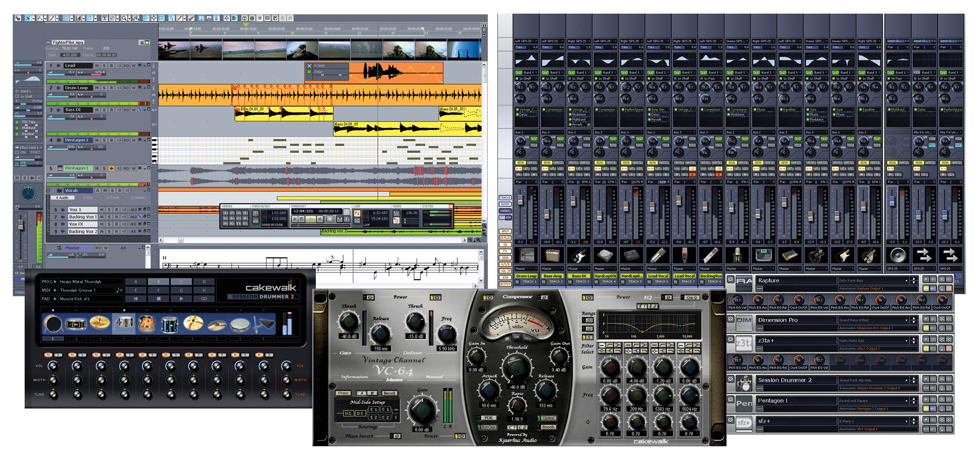Mute the Vox 1 track
Image resolution: width=980 pixels, height=460 pixels.
[x=102, y=210]
